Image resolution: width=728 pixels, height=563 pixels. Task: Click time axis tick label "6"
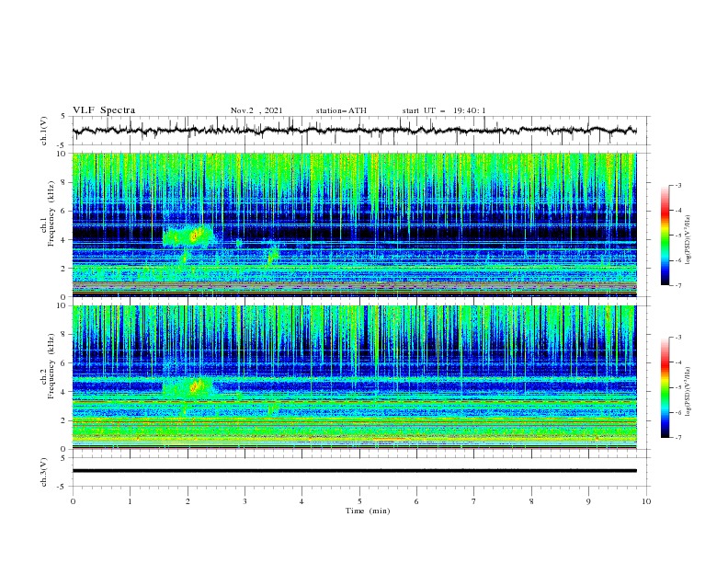coord(416,501)
